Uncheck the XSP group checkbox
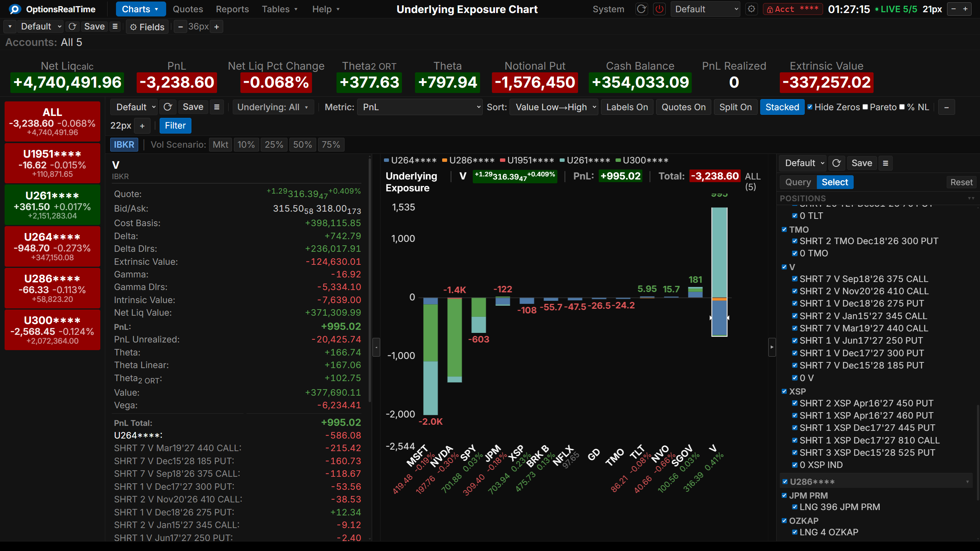980x551 pixels. click(784, 391)
